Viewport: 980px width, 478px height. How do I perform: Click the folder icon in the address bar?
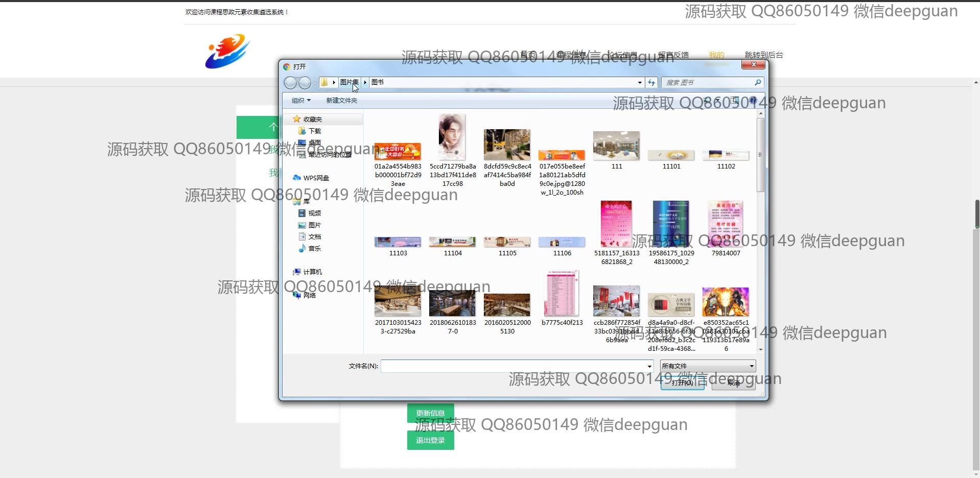(x=324, y=82)
